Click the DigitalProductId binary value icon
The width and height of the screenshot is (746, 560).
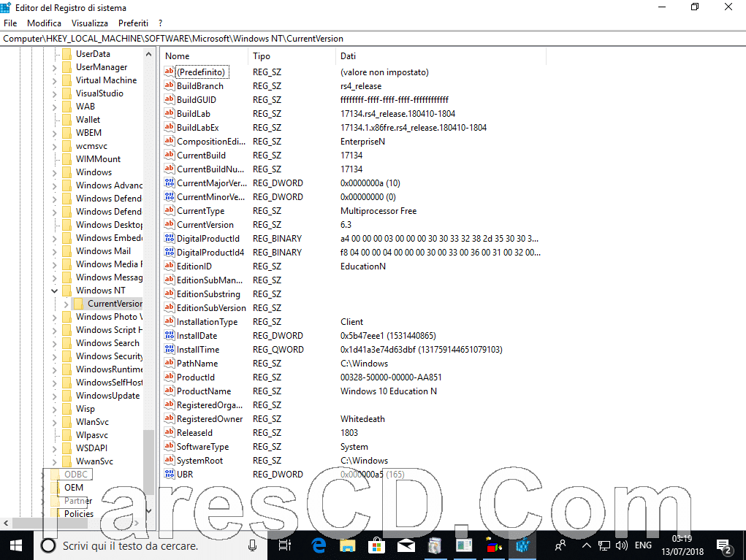click(170, 238)
